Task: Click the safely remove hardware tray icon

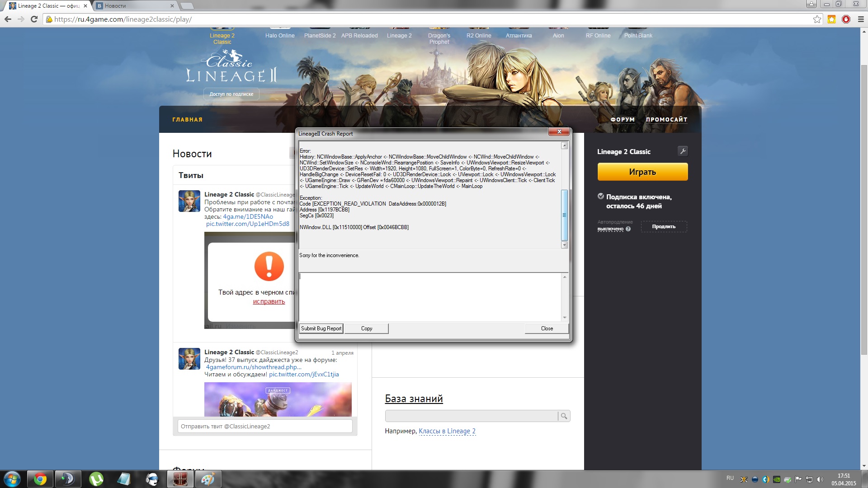Action: coord(788,479)
